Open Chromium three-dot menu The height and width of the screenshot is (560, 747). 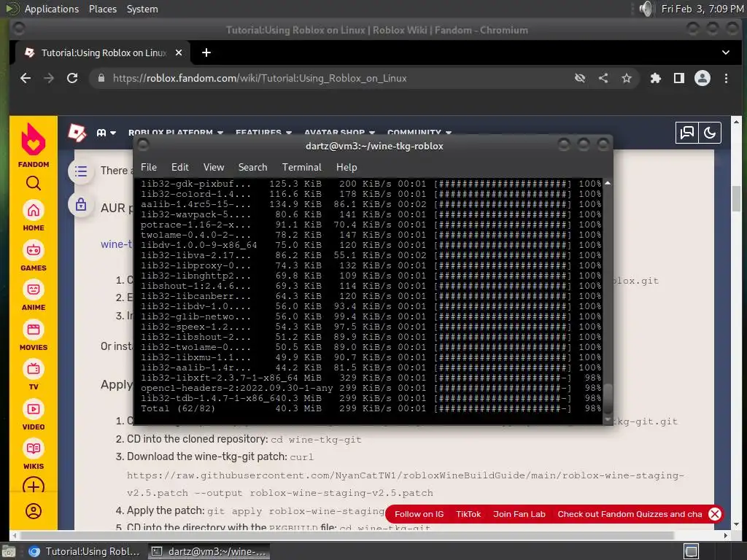point(726,78)
